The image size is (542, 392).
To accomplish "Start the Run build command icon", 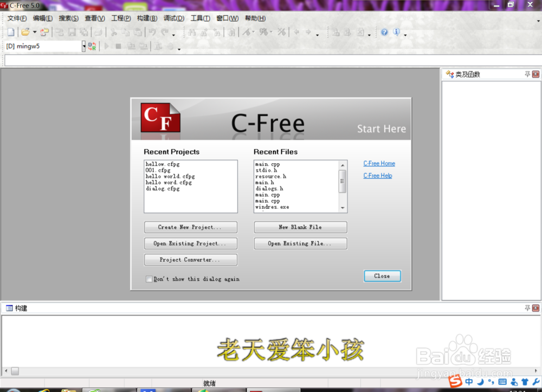I will 107,46.
